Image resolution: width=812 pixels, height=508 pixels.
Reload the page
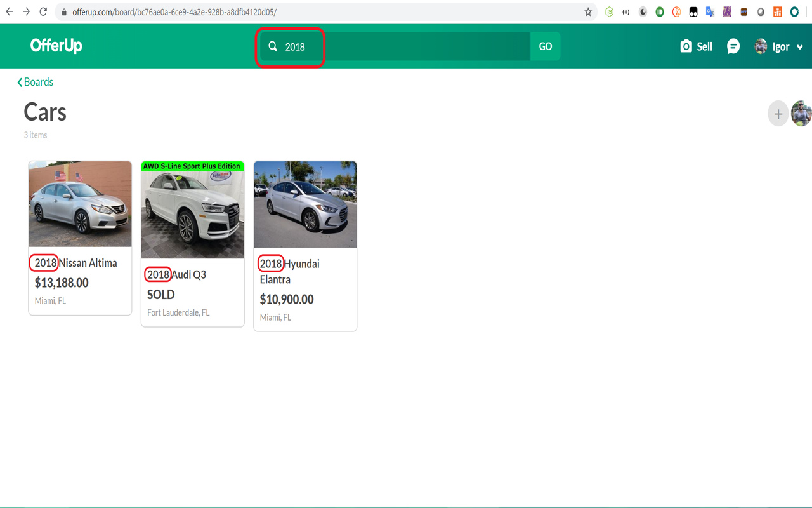coord(43,11)
